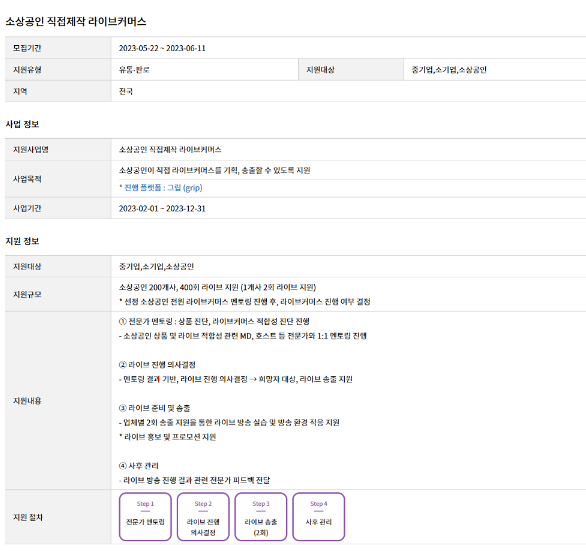
Task: Select the line ③ 라이브 준비 및 송출
Action: coord(155,408)
